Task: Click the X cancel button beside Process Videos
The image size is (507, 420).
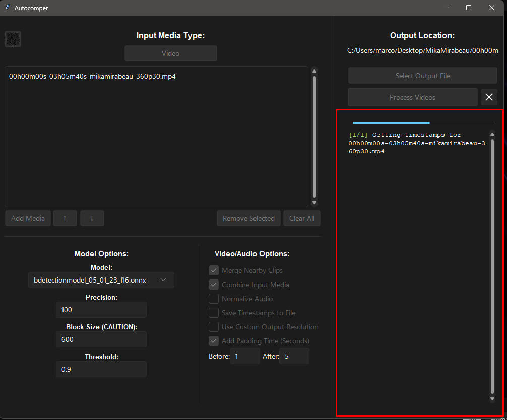Action: [x=488, y=97]
